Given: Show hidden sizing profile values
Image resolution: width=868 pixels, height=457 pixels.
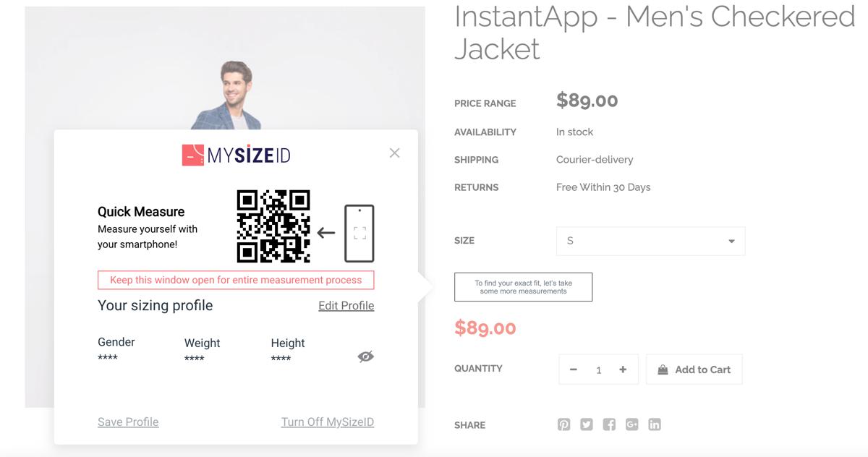Looking at the screenshot, I should click(x=366, y=356).
